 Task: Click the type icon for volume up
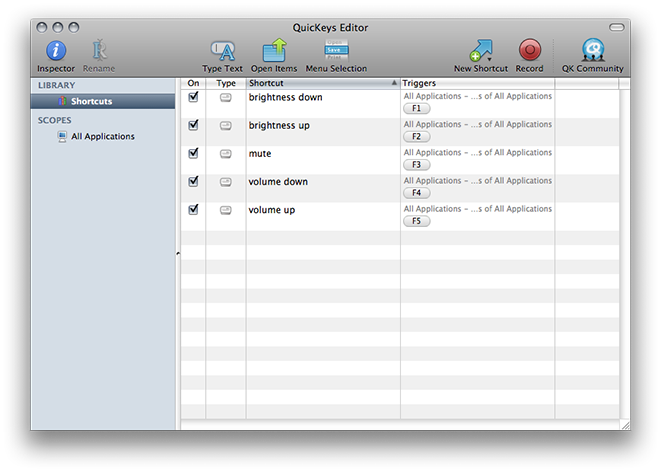[x=226, y=210]
